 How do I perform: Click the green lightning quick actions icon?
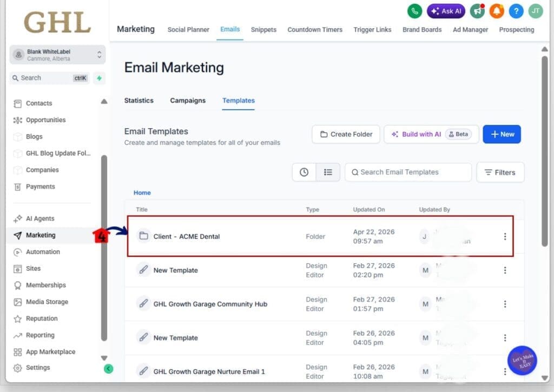(x=99, y=78)
